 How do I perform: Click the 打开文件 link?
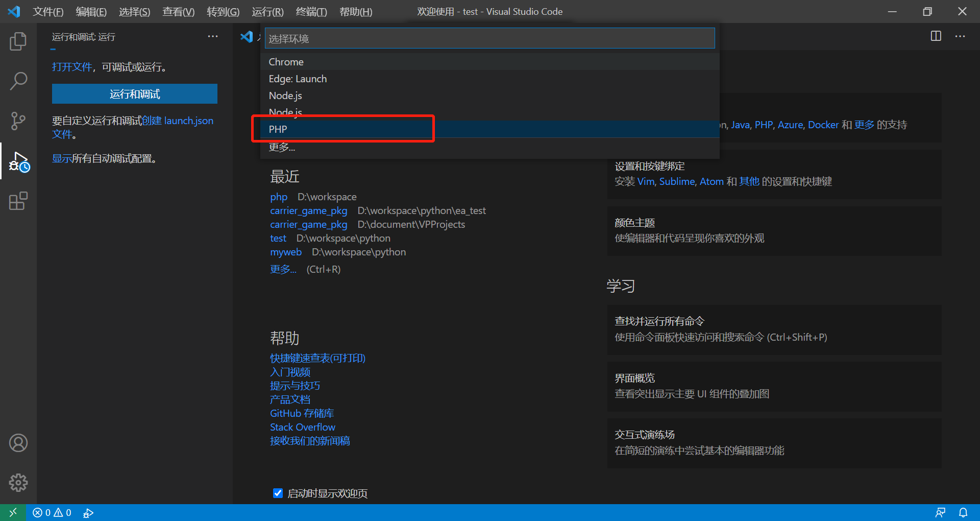[x=72, y=67]
